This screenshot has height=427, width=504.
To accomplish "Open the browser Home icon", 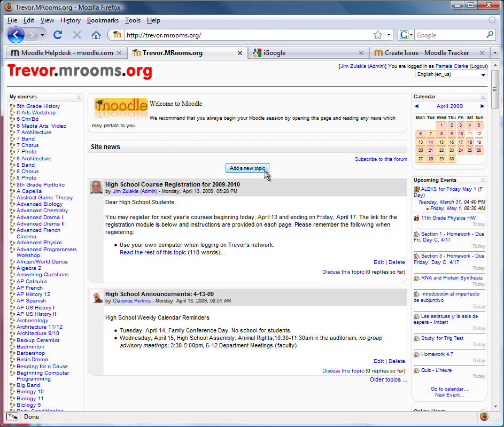I will click(x=96, y=35).
